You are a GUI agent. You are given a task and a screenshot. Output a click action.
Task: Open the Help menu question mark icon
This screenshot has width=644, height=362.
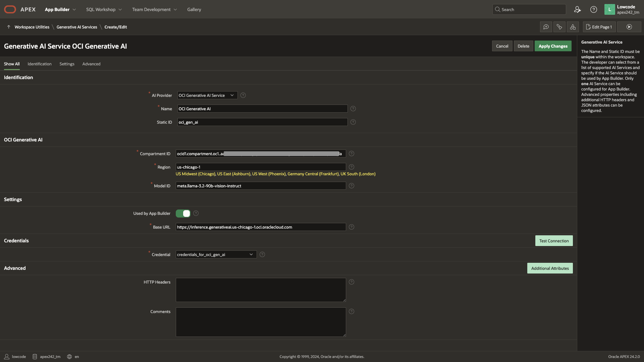[594, 9]
